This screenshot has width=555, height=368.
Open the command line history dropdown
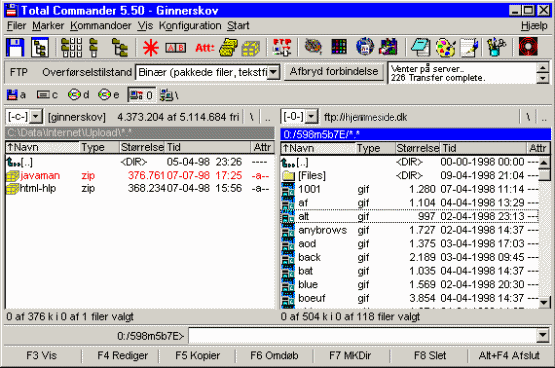(543, 335)
